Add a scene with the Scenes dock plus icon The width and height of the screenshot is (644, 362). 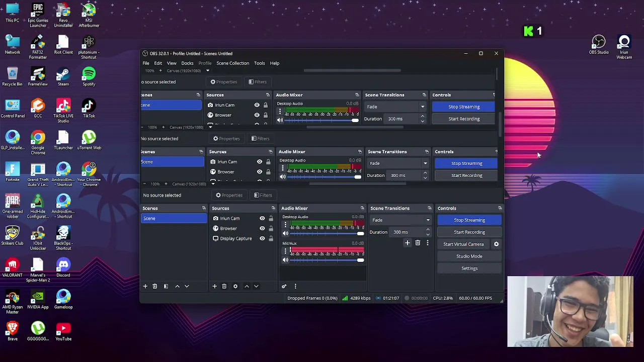[x=145, y=286]
